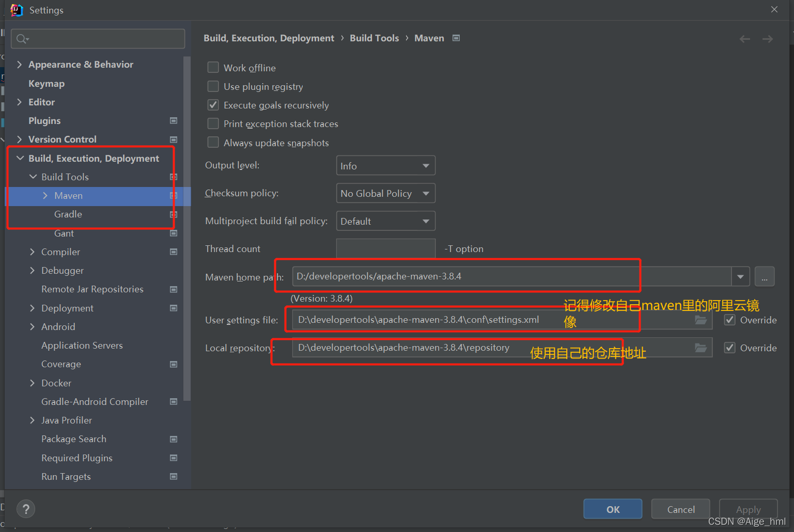Open the Output level dropdown
The width and height of the screenshot is (794, 532).
385,166
